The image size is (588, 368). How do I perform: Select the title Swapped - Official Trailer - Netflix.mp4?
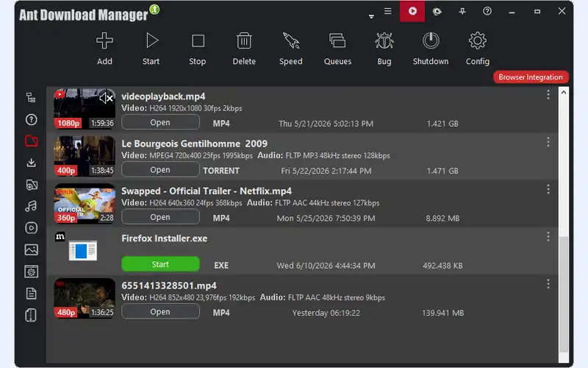pyautogui.click(x=207, y=191)
